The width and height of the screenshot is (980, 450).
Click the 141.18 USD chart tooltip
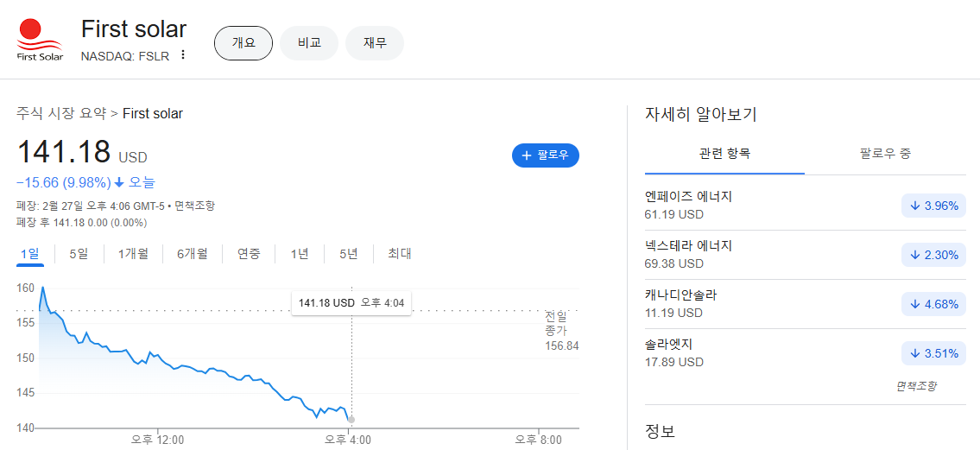351,303
